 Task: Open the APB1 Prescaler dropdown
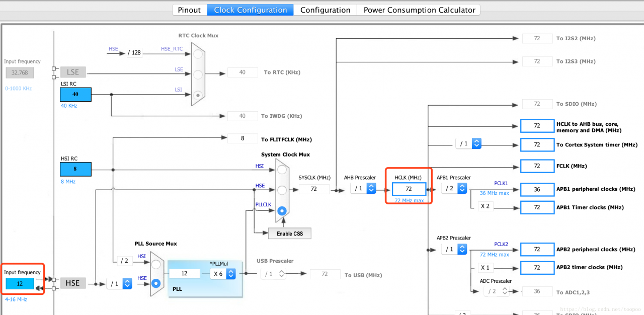pos(454,188)
